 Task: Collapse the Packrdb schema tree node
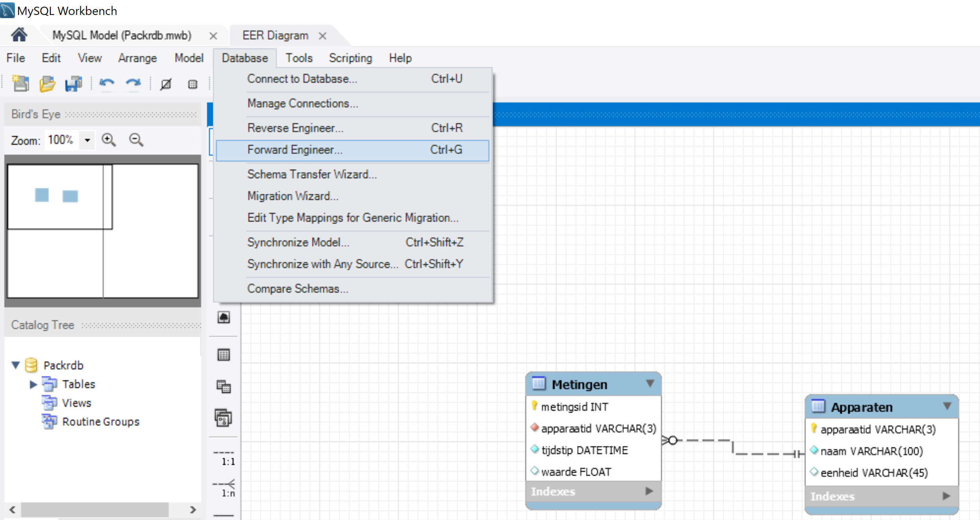point(16,365)
